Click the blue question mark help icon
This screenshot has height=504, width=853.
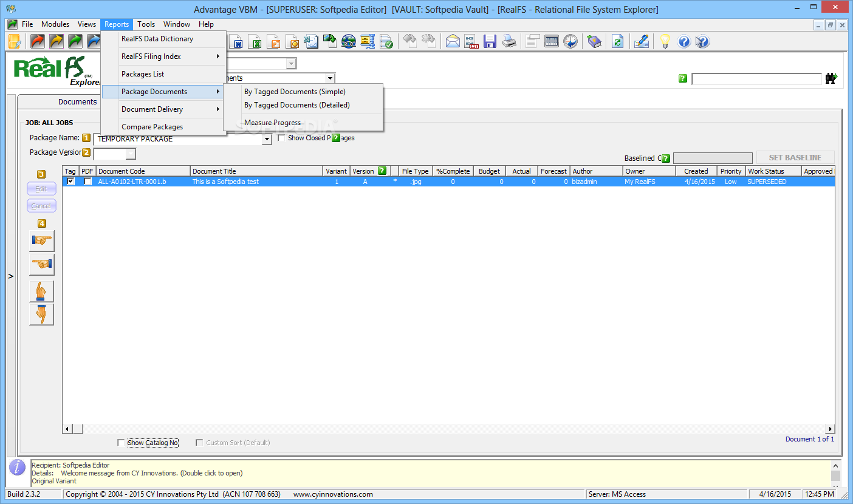(x=684, y=41)
